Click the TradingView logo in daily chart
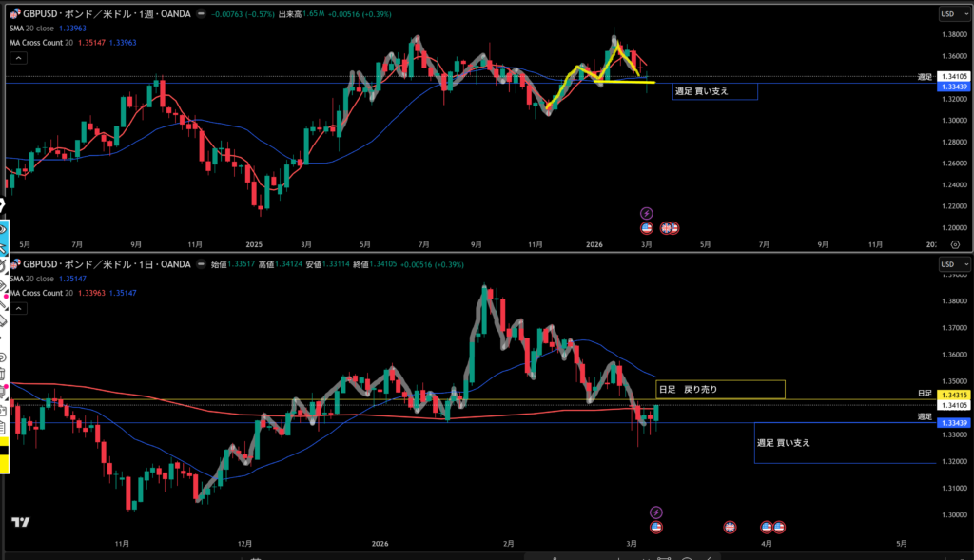This screenshot has height=560, width=974. point(19,522)
